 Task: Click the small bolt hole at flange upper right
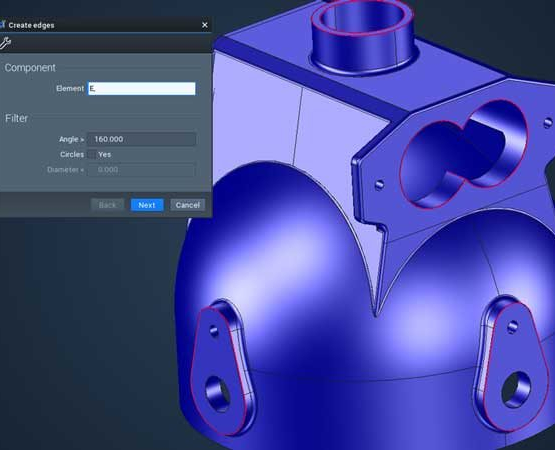tap(548, 123)
